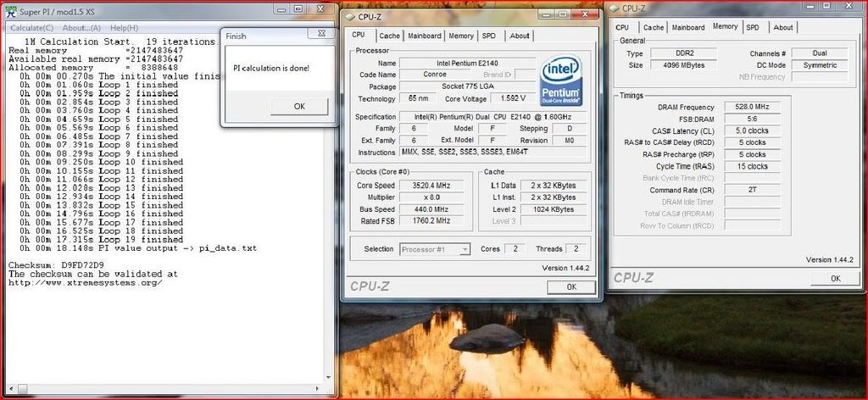
Task: Click OK in the middle CPU-Z window
Action: 571,286
